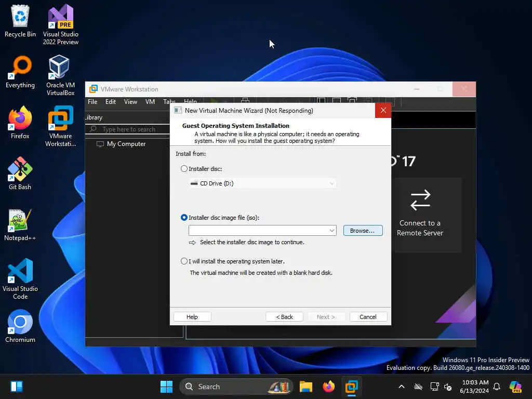
Task: Click the library search magnifier icon
Action: 94,129
